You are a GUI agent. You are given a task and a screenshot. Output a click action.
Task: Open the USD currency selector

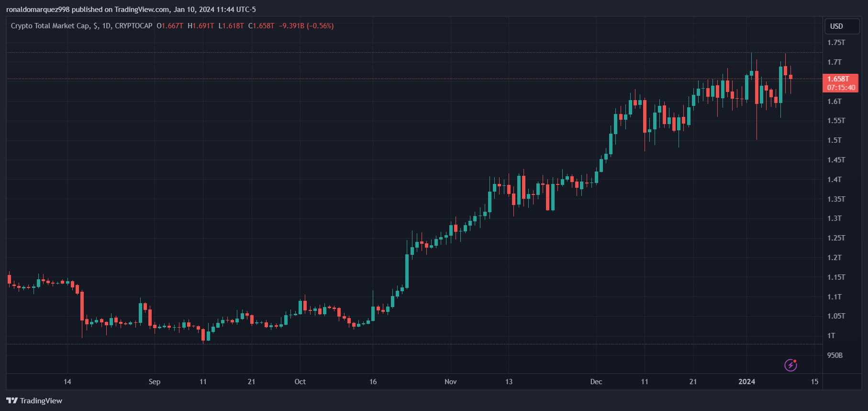[x=842, y=26]
